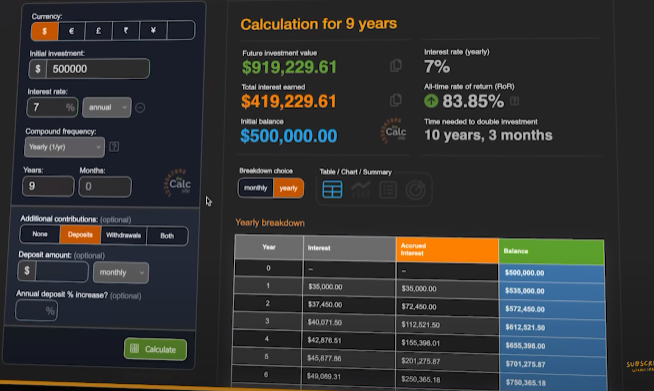
Task: Select the euro currency option
Action: click(71, 31)
